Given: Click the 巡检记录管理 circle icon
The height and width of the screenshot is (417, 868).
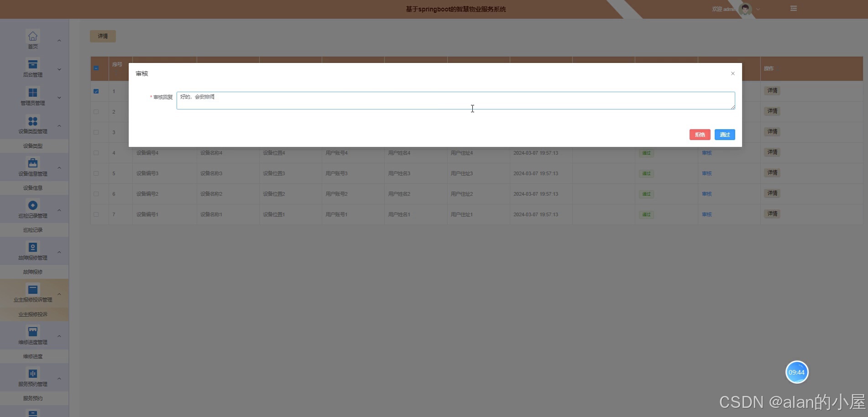Looking at the screenshot, I should click(33, 205).
